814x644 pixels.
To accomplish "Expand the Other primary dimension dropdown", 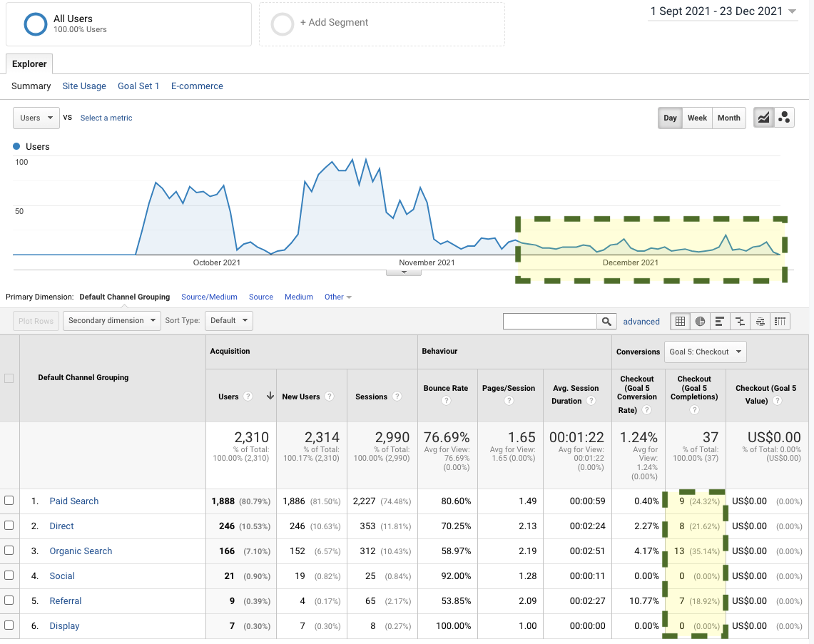I will pos(338,297).
